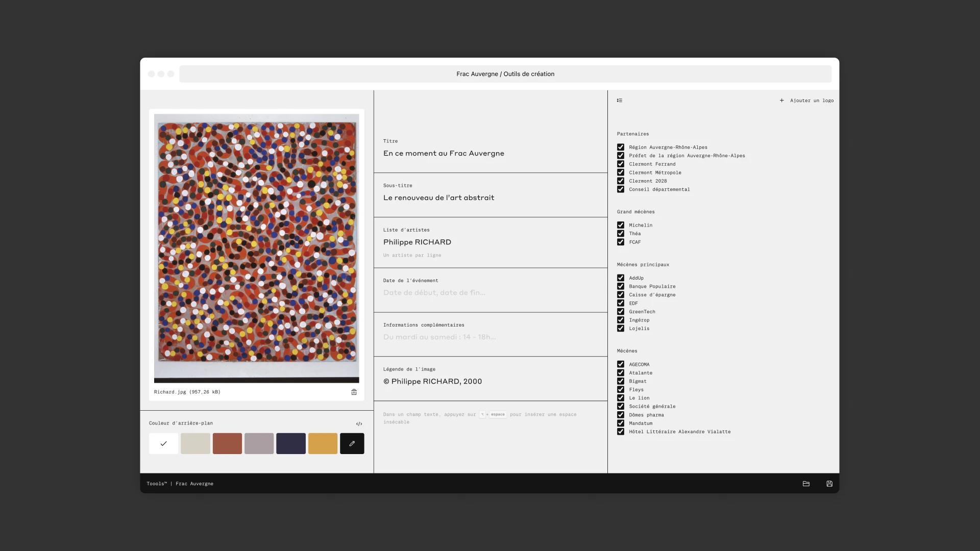Click the Couleur d'arrière-plan label
980x551 pixels.
pos(181,423)
